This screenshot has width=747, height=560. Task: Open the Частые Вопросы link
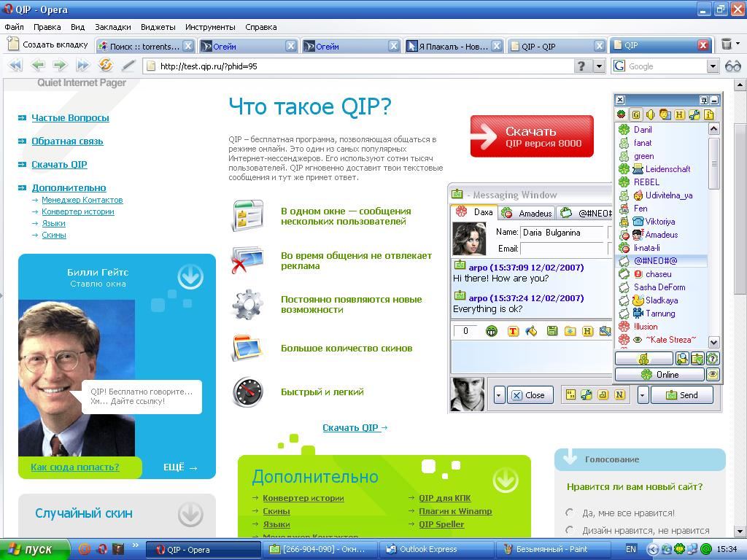click(71, 117)
